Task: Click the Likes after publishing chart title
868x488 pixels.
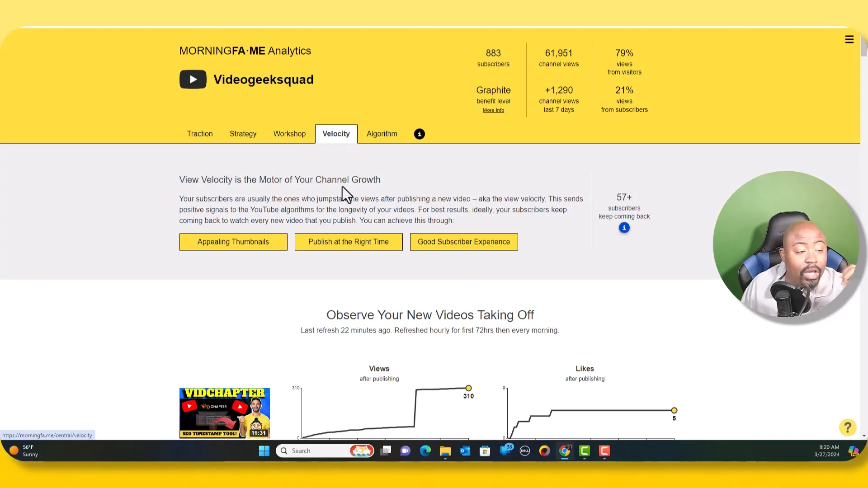Action: pyautogui.click(x=585, y=373)
